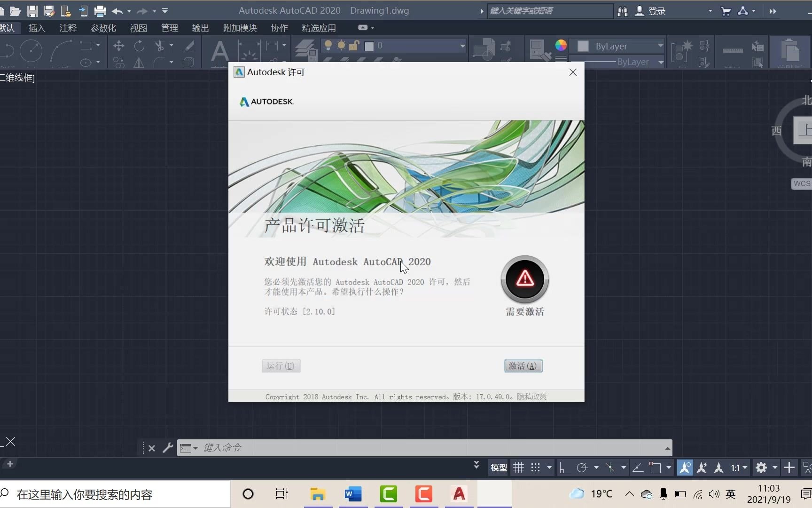Open the ByLayer color dropdown
Image resolution: width=812 pixels, height=508 pixels.
(x=660, y=46)
